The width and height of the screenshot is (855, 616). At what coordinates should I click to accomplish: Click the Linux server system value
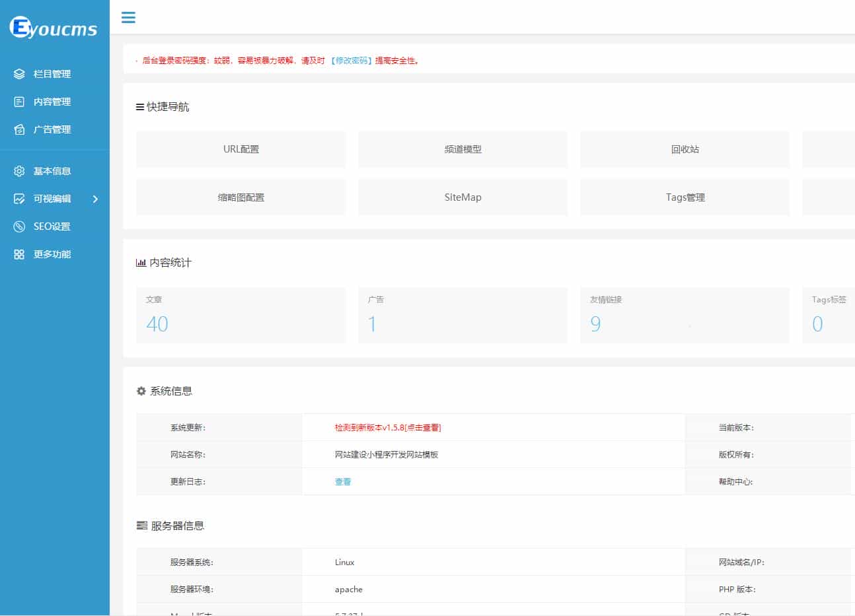pyautogui.click(x=344, y=563)
